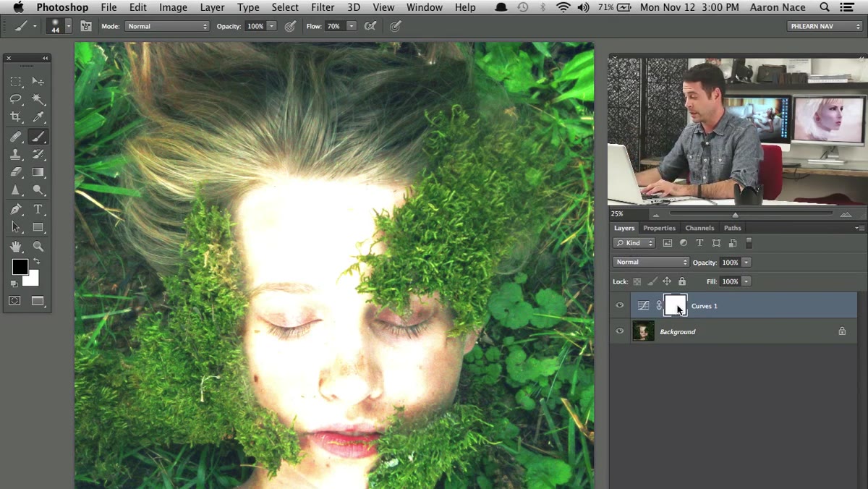Toggle lock transparent pixels
This screenshot has height=489, width=868.
(x=637, y=281)
